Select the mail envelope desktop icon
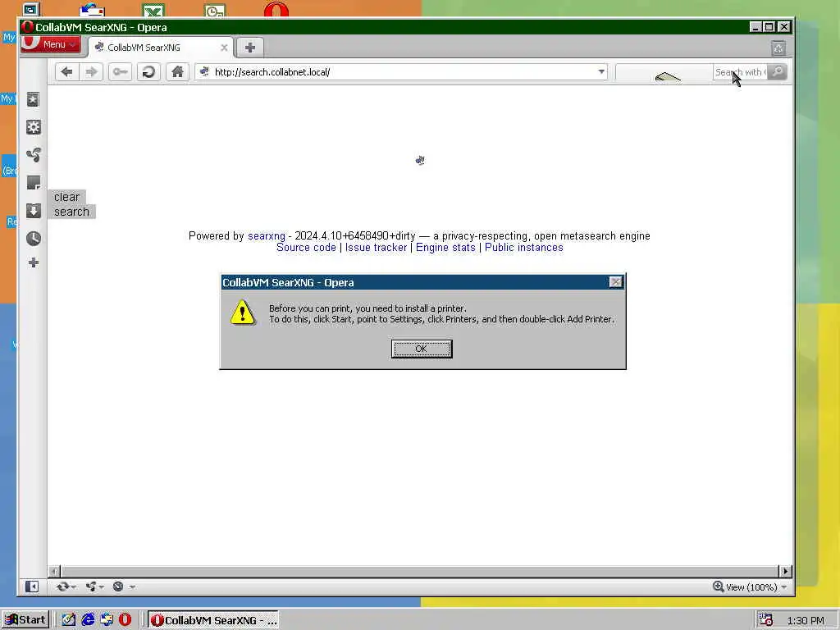 click(92, 10)
